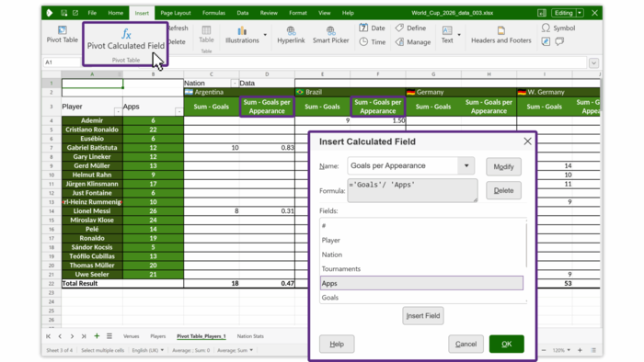Add a new sheet with plus icon
Screen dimensions: 644x362
point(97,335)
